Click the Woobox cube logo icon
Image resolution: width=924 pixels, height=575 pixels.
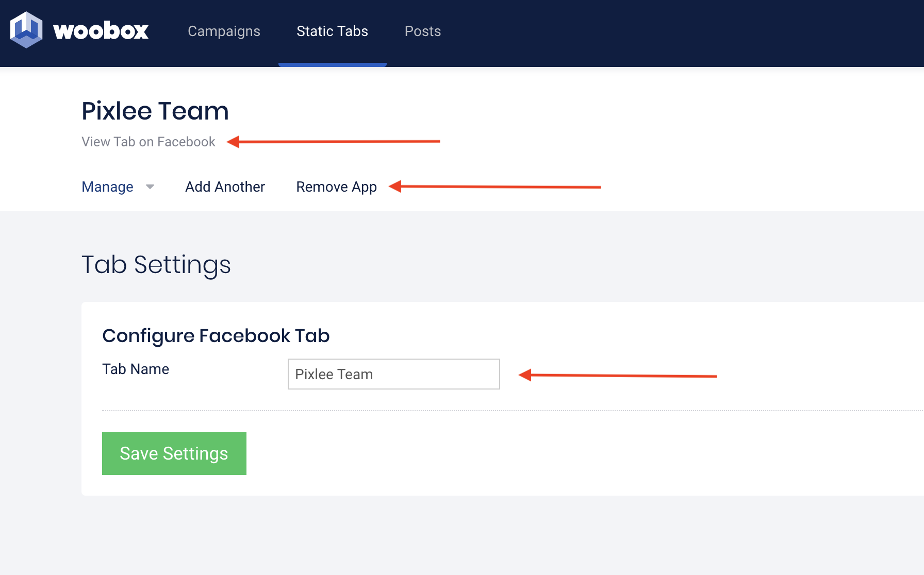[x=26, y=30]
